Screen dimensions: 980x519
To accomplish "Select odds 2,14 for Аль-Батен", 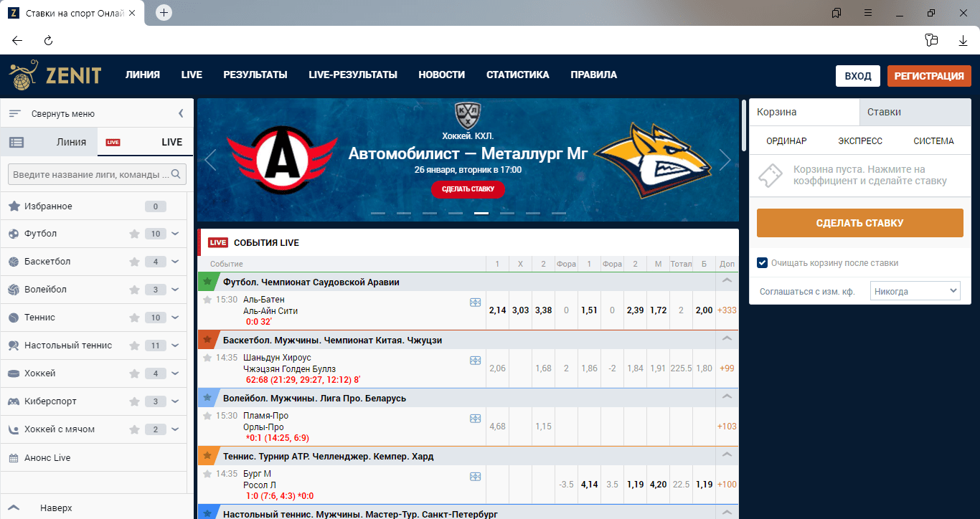I will [497, 310].
